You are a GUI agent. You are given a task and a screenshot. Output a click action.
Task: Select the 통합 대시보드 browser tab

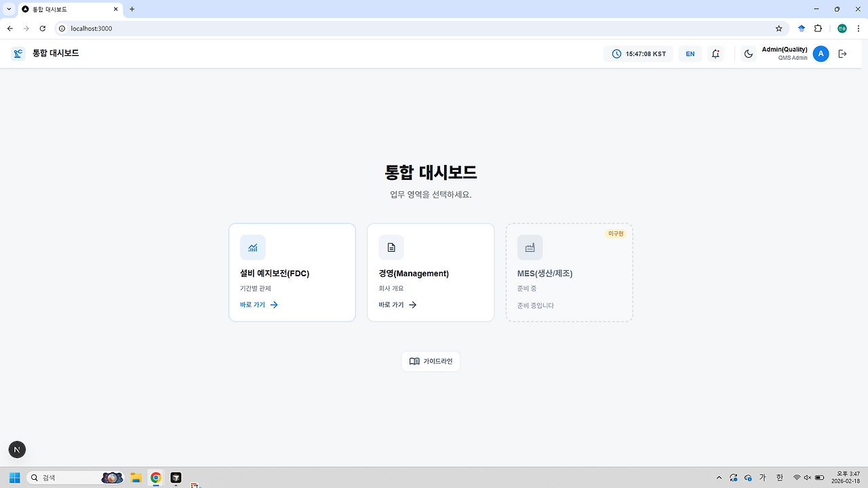tap(71, 10)
